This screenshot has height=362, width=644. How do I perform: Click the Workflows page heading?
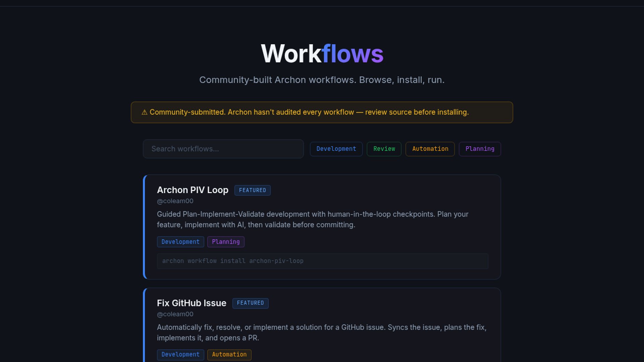tap(322, 54)
